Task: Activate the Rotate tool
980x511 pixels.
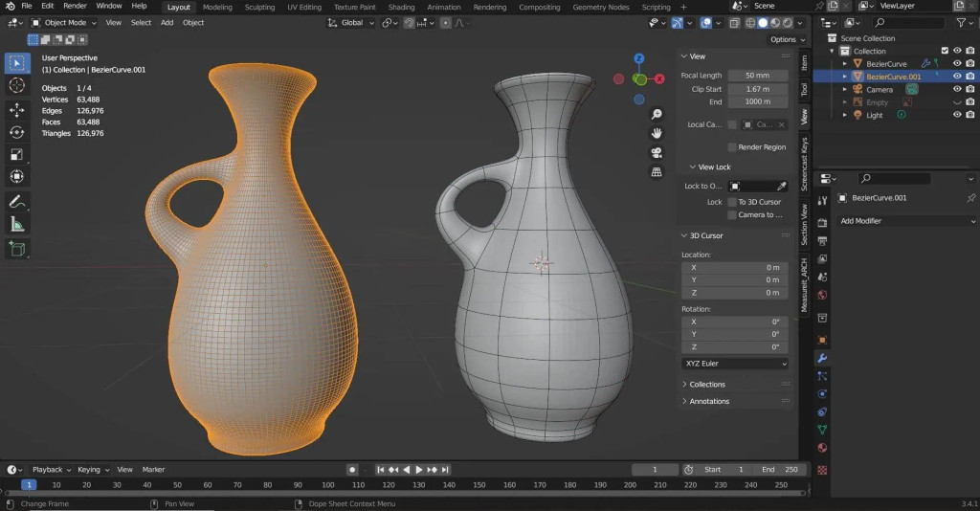Action: pyautogui.click(x=17, y=132)
